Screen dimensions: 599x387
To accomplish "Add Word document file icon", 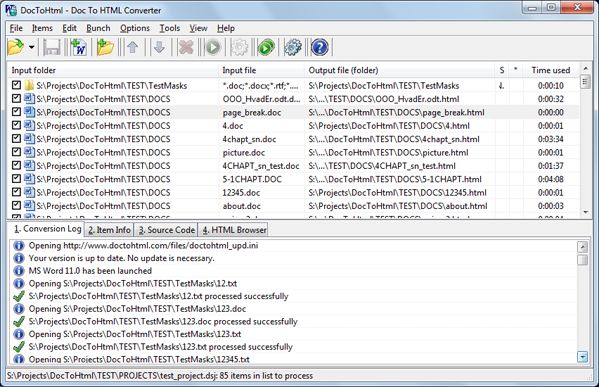I will pyautogui.click(x=79, y=47).
